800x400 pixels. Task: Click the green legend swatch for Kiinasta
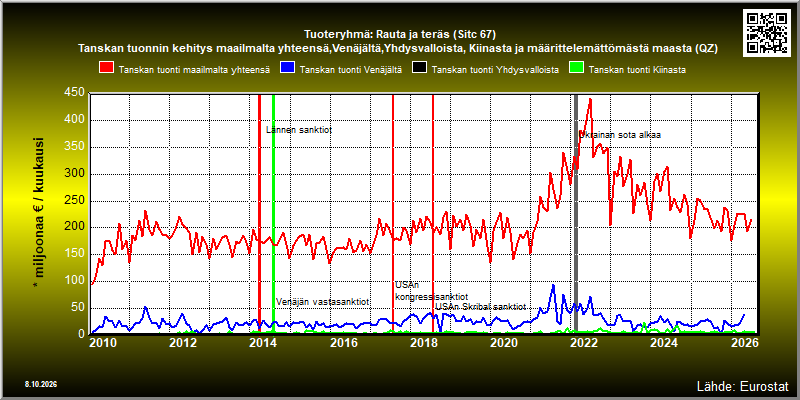pos(577,68)
